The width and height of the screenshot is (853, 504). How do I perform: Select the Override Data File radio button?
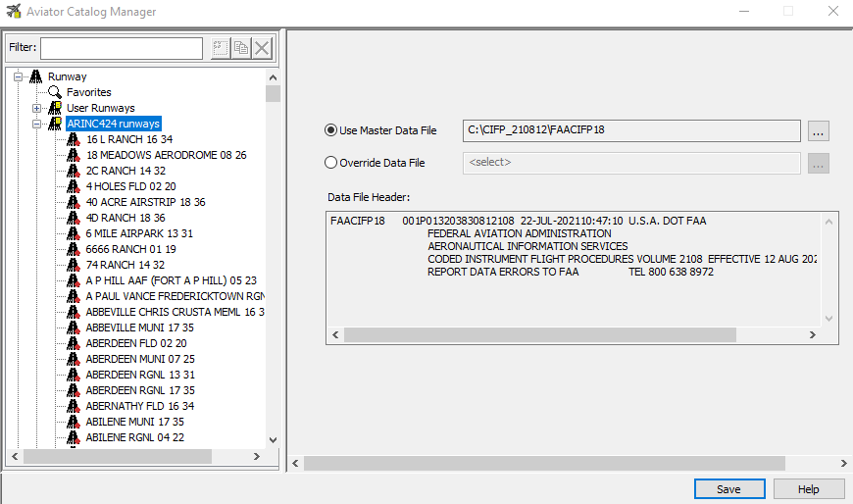click(330, 163)
